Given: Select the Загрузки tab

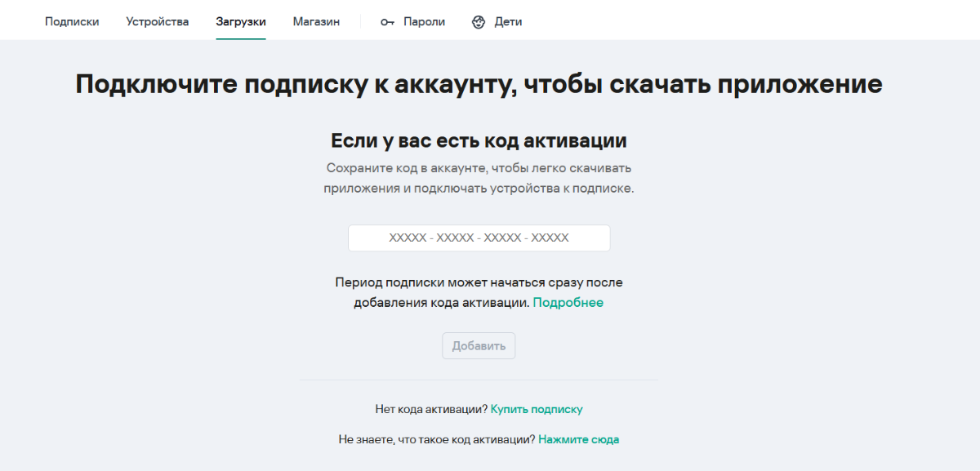Looking at the screenshot, I should [x=241, y=22].
